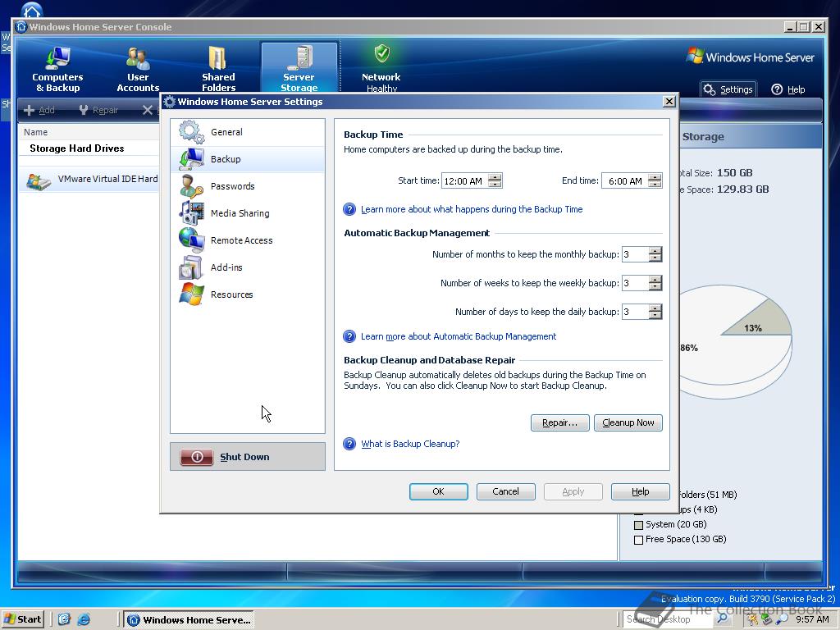Decrease days to keep daily backup

click(x=655, y=315)
